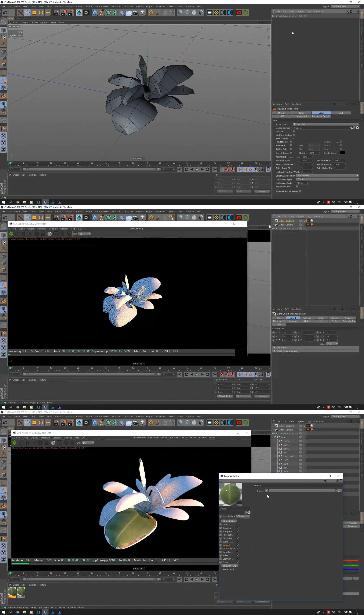Select Move tool in the 9:38 AM window
This screenshot has height=615, width=364.
coord(27,13)
